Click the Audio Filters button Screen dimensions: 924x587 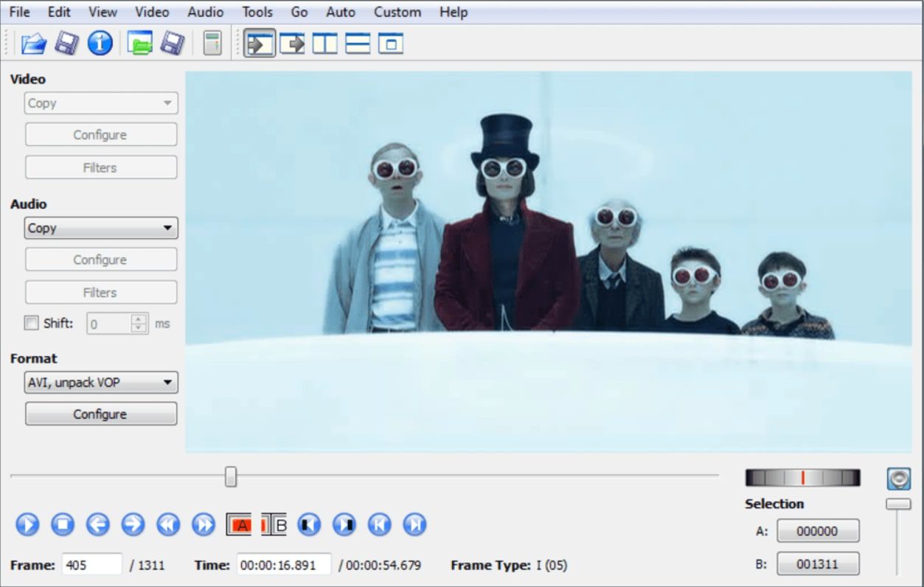click(x=101, y=292)
